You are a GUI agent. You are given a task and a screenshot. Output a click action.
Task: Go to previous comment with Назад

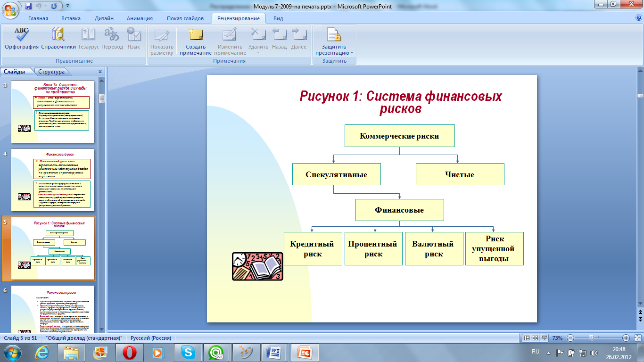(279, 39)
